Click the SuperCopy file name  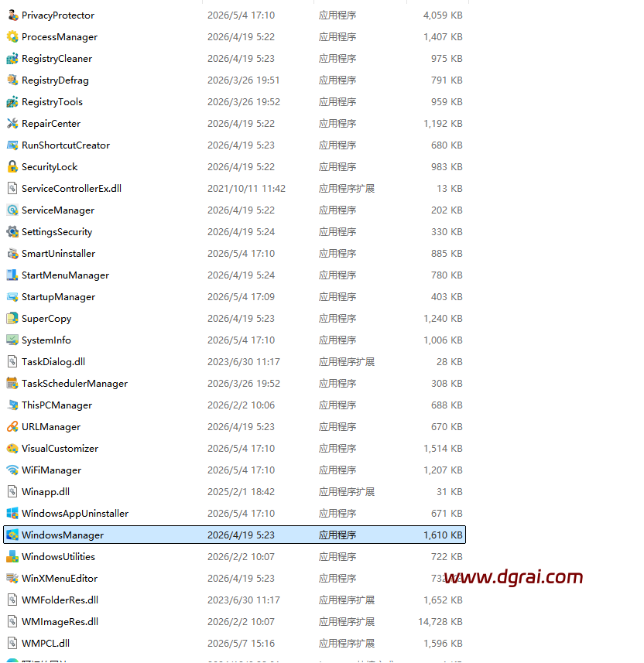pyautogui.click(x=46, y=319)
